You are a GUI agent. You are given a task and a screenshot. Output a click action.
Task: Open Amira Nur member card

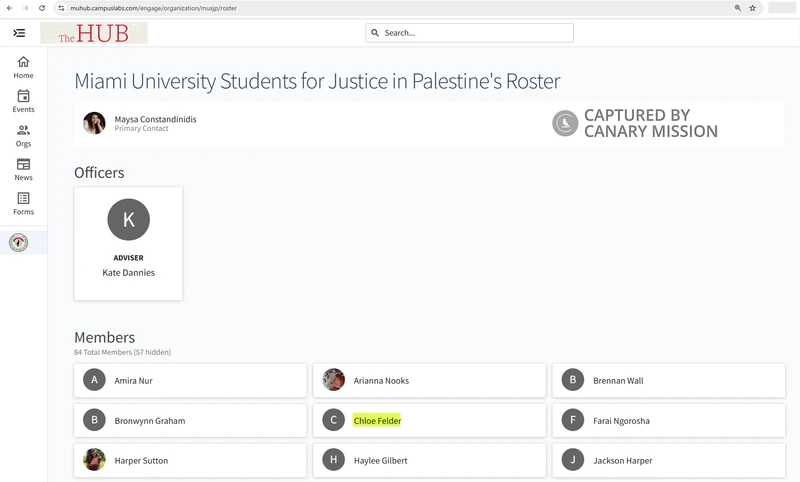click(190, 380)
